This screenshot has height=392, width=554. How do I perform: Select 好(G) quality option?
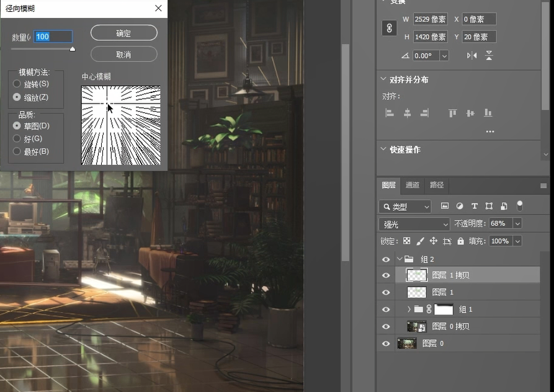[17, 138]
